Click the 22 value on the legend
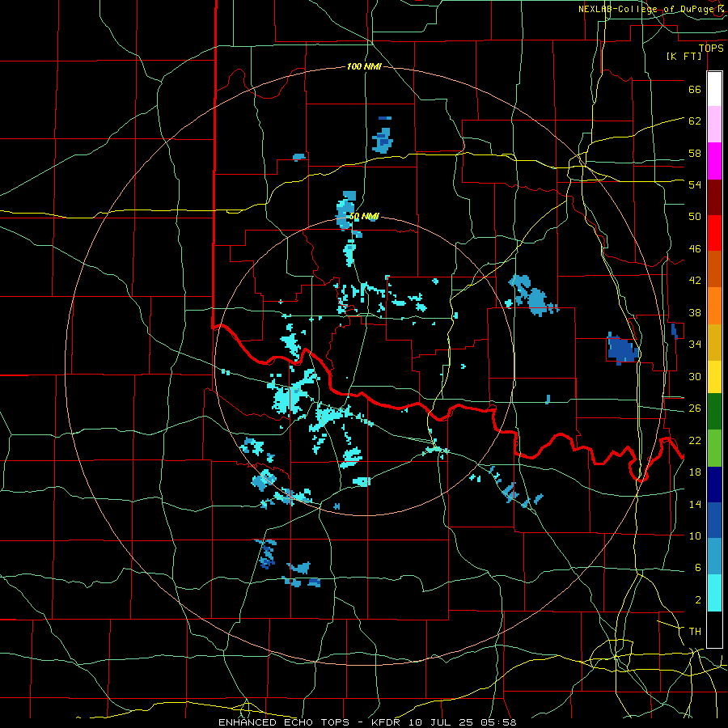This screenshot has width=728, height=728. [695, 441]
